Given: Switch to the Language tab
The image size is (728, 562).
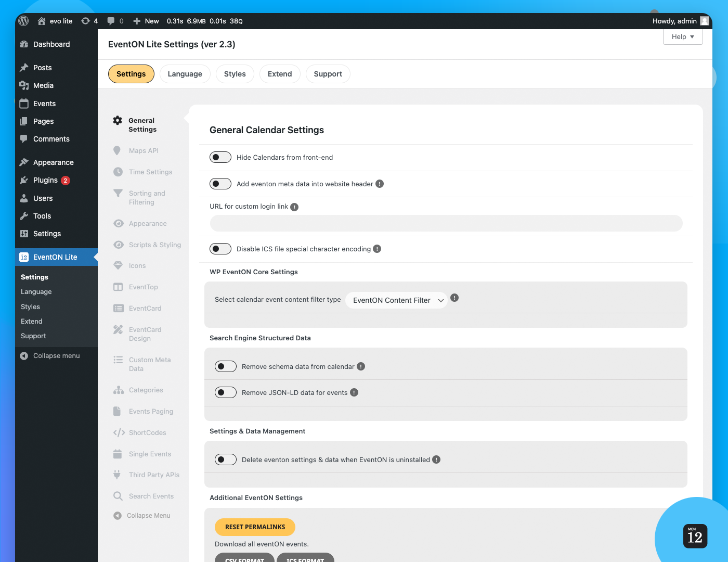Looking at the screenshot, I should [x=185, y=74].
